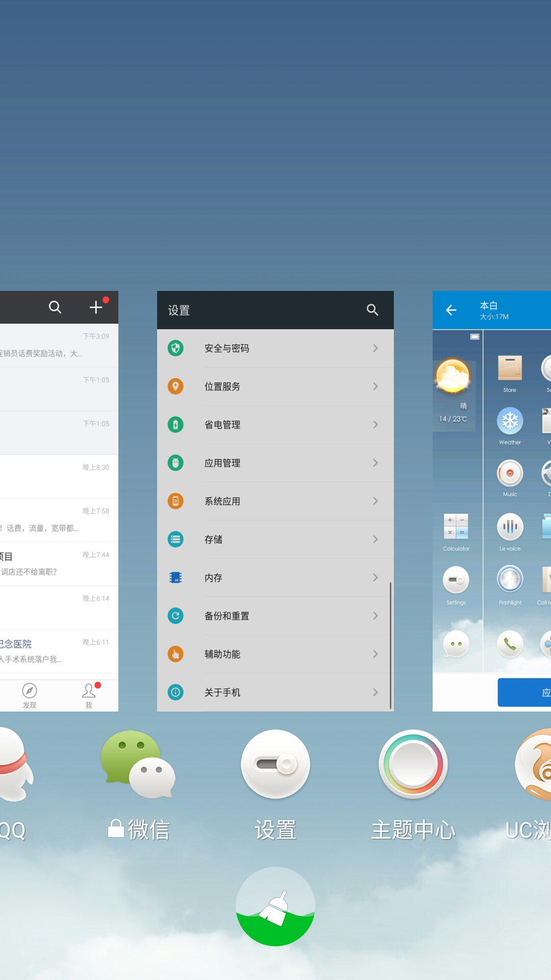Tap the back arrow in theme preview
This screenshot has width=551, height=980.
coord(451,310)
